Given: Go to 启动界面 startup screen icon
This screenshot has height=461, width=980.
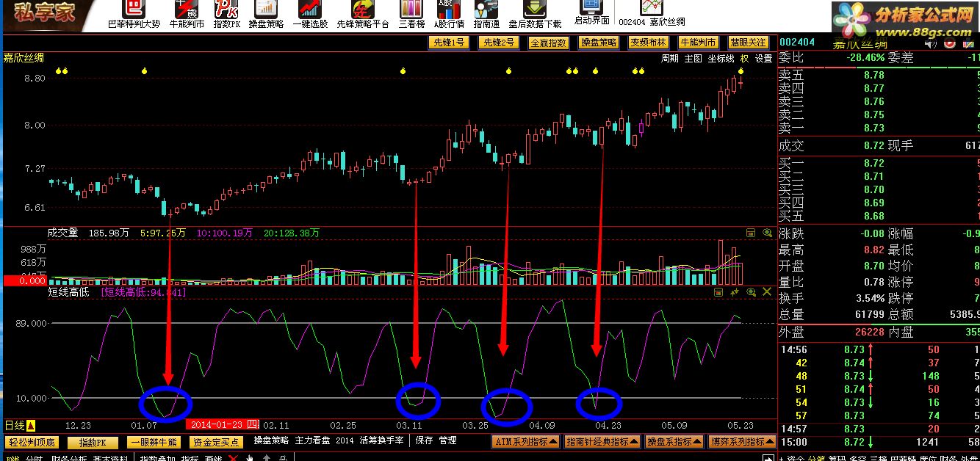Looking at the screenshot, I should coord(591,7).
